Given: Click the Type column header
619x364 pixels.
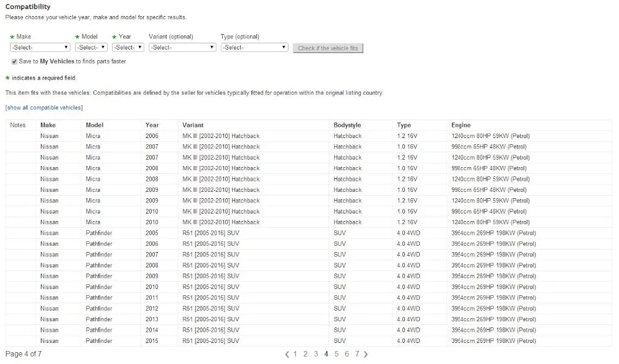Looking at the screenshot, I should click(x=404, y=125).
